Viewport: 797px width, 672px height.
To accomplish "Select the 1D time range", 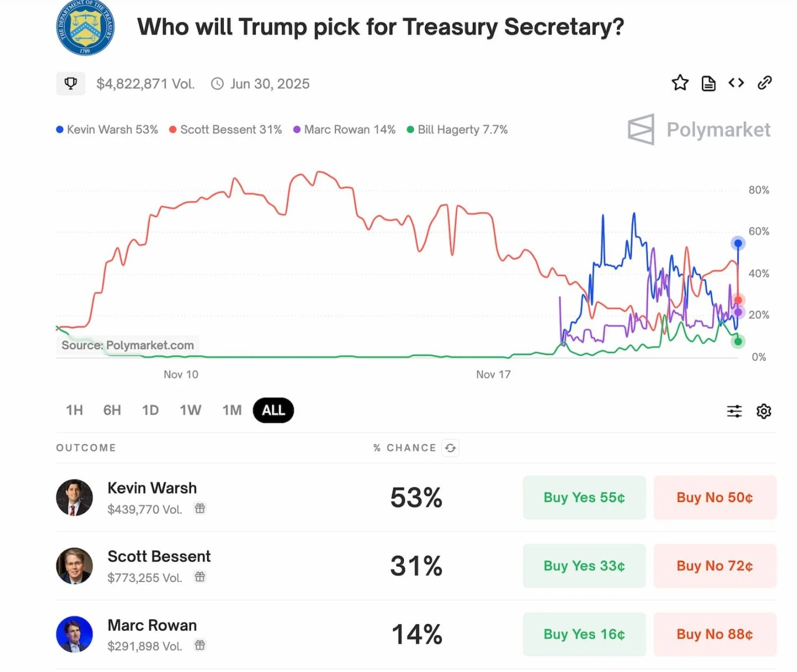I will point(150,411).
